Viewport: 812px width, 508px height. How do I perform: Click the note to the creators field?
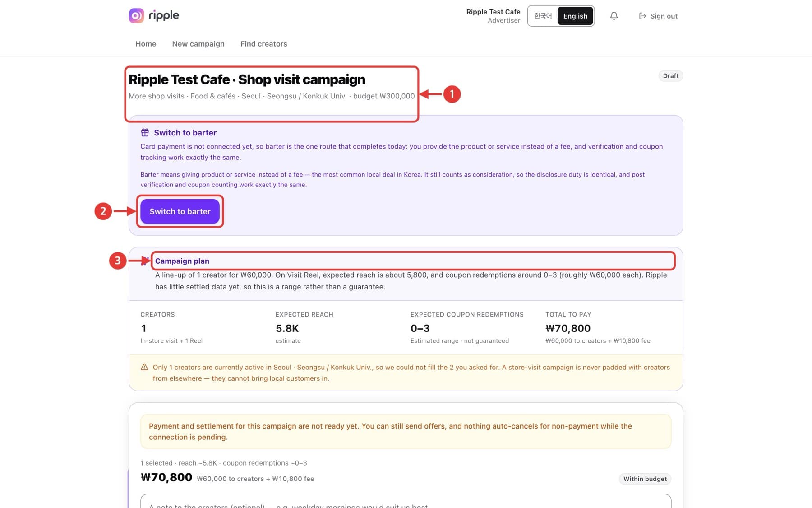[x=406, y=501]
